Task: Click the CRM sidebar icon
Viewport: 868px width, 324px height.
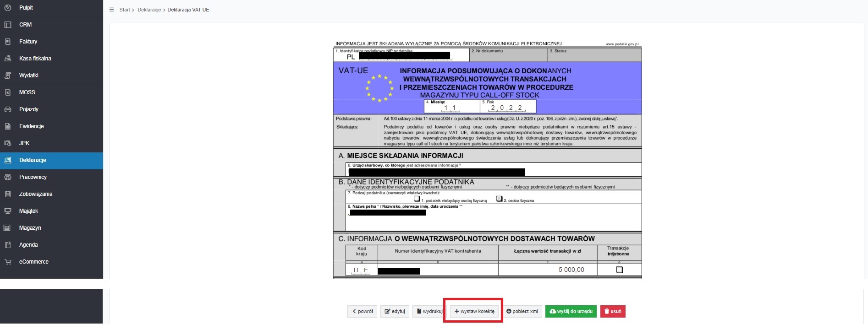Action: pyautogui.click(x=8, y=25)
